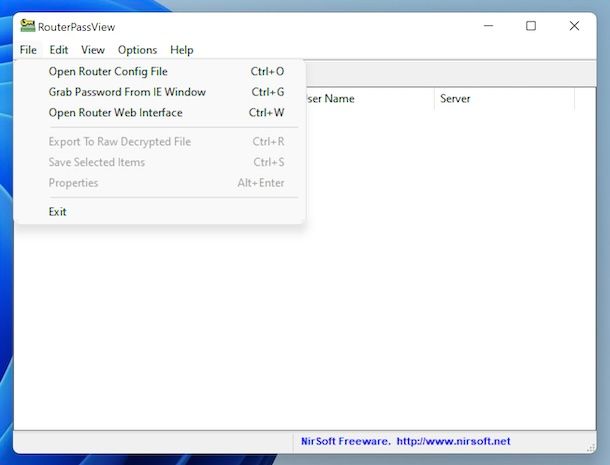Open the Help menu
610x465 pixels.
click(182, 50)
